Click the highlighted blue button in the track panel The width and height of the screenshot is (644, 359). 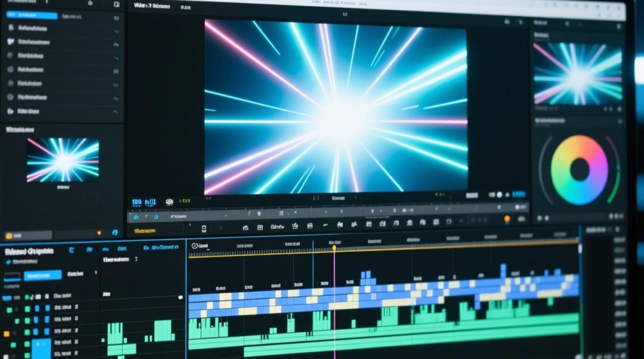43,275
